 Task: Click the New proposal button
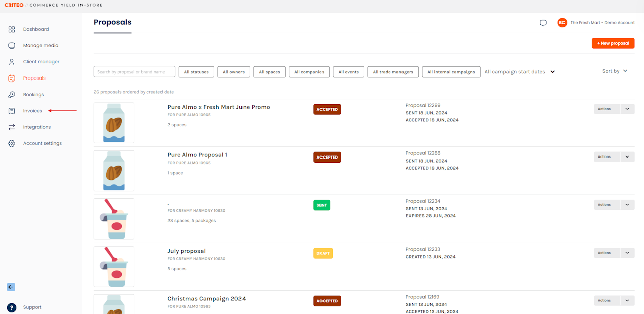pos(613,43)
